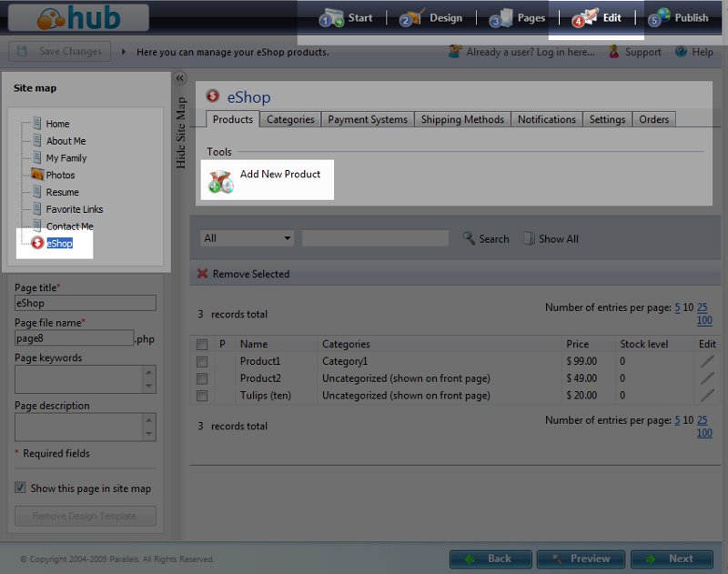
Task: Click the Add New Product icon
Action: tap(220, 180)
